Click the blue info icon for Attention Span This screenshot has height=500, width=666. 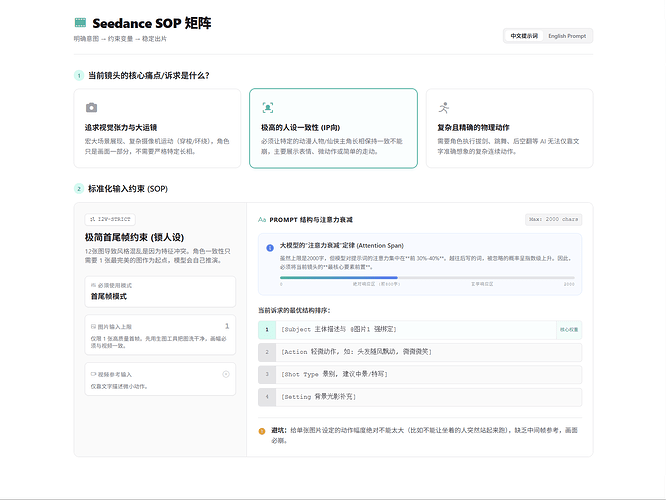pos(270,248)
